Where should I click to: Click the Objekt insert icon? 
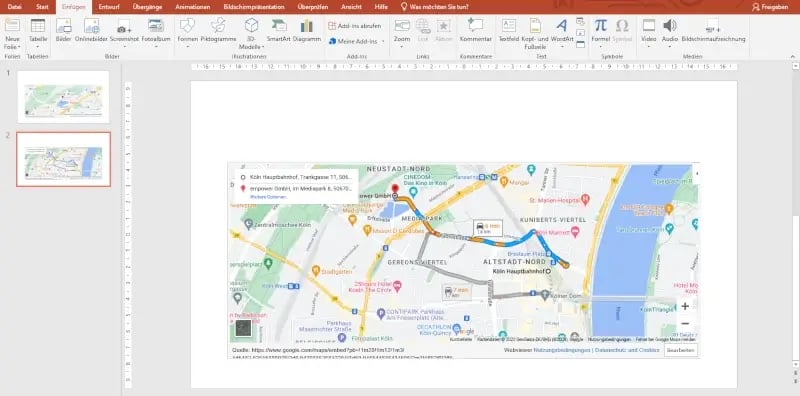pos(580,44)
